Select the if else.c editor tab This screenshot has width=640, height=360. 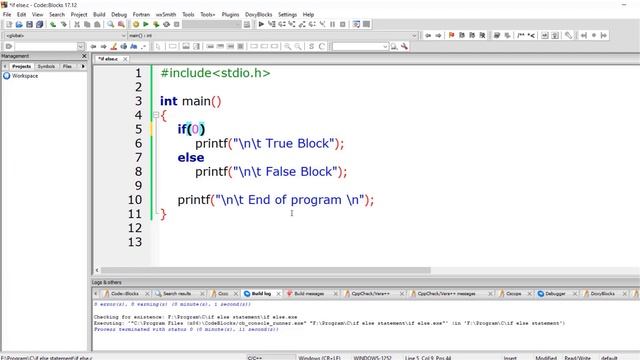click(108, 59)
